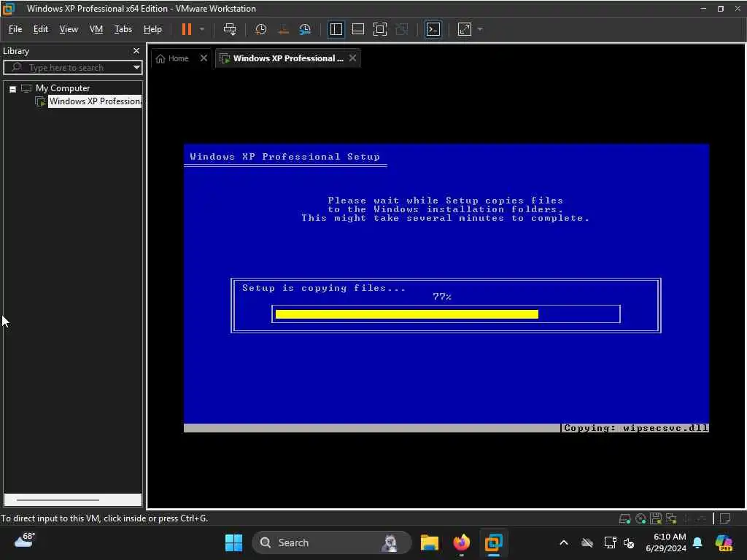Click the 'To direct input to this VM' status message
747x560 pixels.
coord(104,518)
